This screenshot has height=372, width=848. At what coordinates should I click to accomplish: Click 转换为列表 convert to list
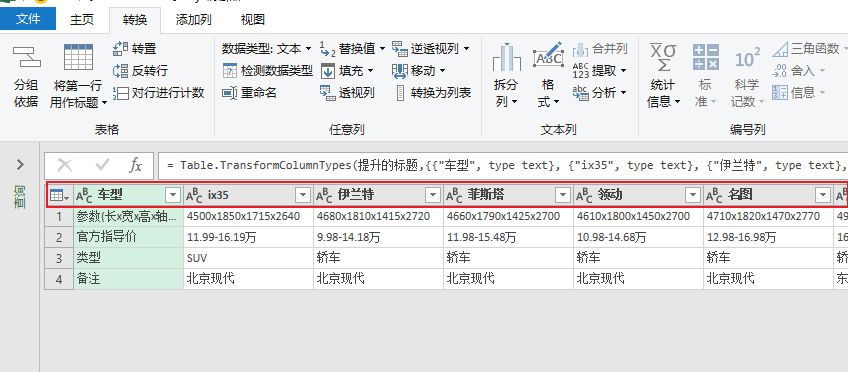(433, 93)
